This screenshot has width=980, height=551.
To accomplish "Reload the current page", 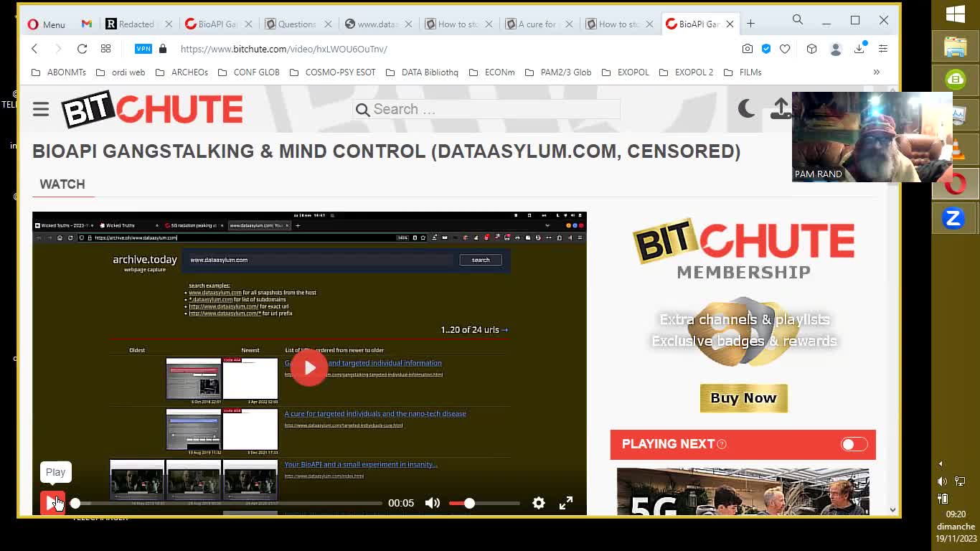I will click(x=82, y=49).
